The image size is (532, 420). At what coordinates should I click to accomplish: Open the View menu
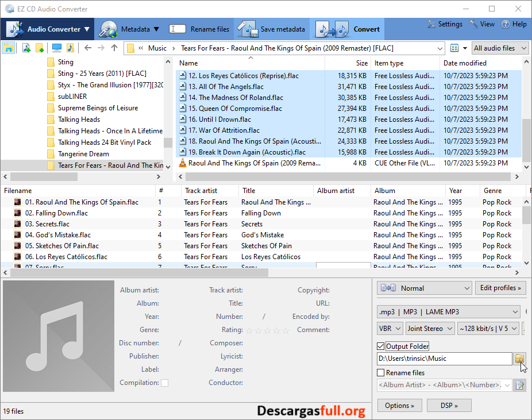point(481,24)
